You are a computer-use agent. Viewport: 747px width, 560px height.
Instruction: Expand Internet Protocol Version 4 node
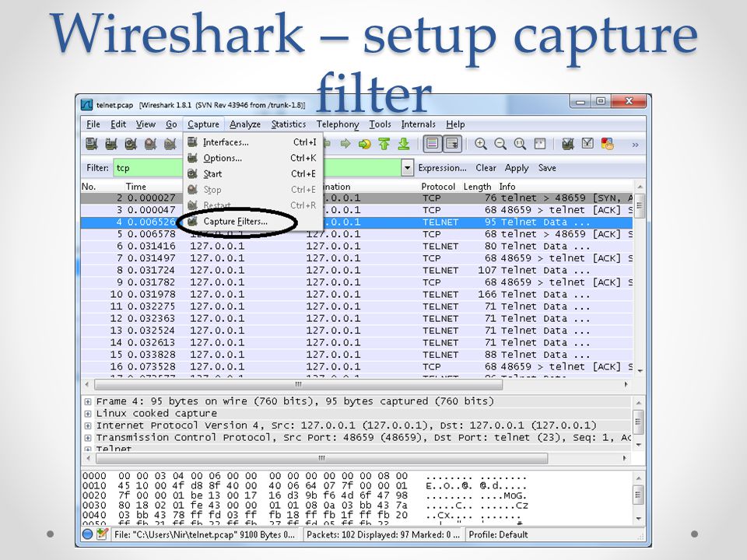[88, 425]
